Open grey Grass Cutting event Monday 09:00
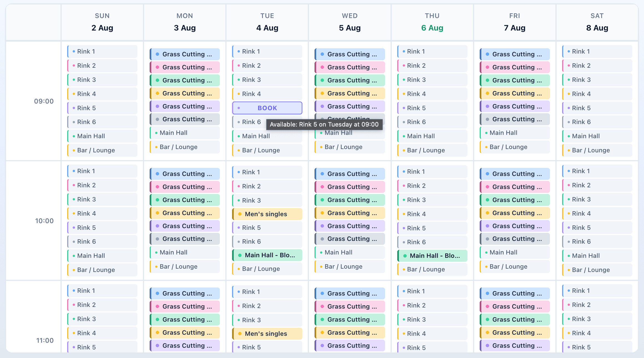Viewport: 644px width, 358px height. (x=185, y=119)
